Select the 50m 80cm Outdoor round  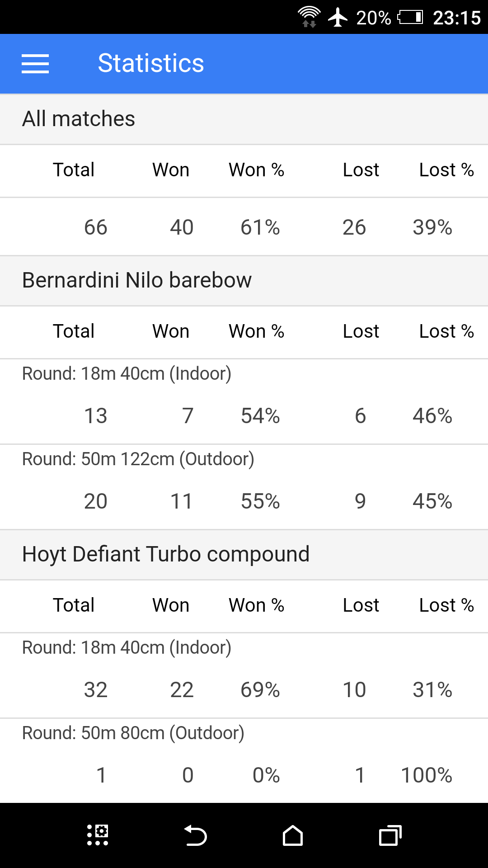point(133,733)
